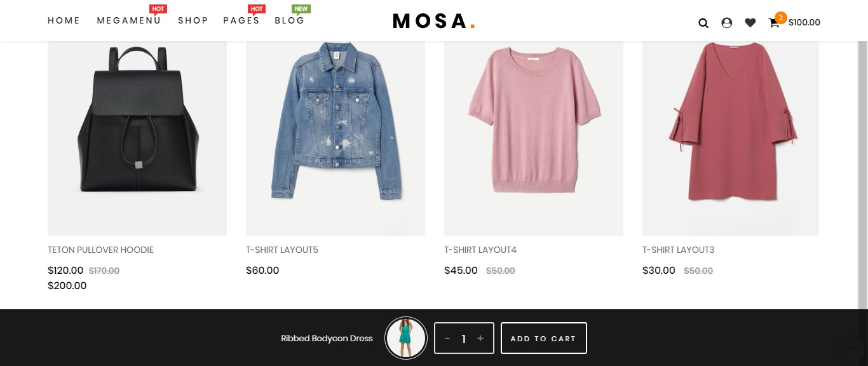Open the T-Shirt Layout5 product link
Viewport: 868px width, 366px height.
point(282,250)
